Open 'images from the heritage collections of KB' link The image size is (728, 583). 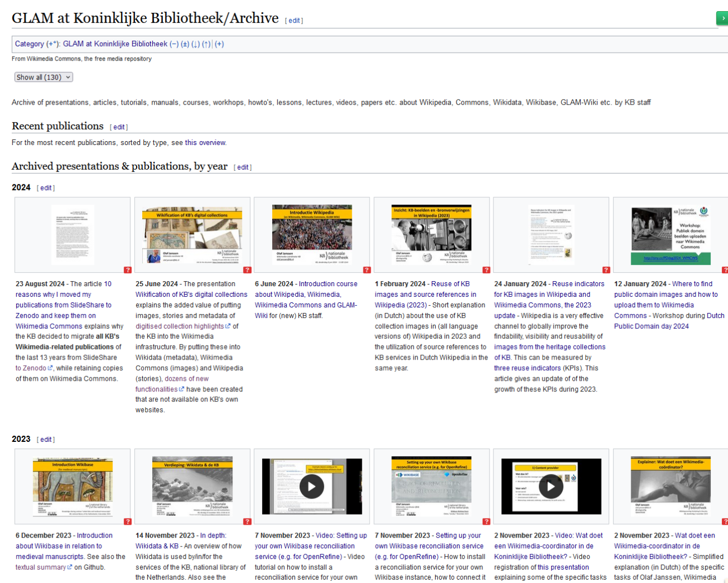coord(549,352)
